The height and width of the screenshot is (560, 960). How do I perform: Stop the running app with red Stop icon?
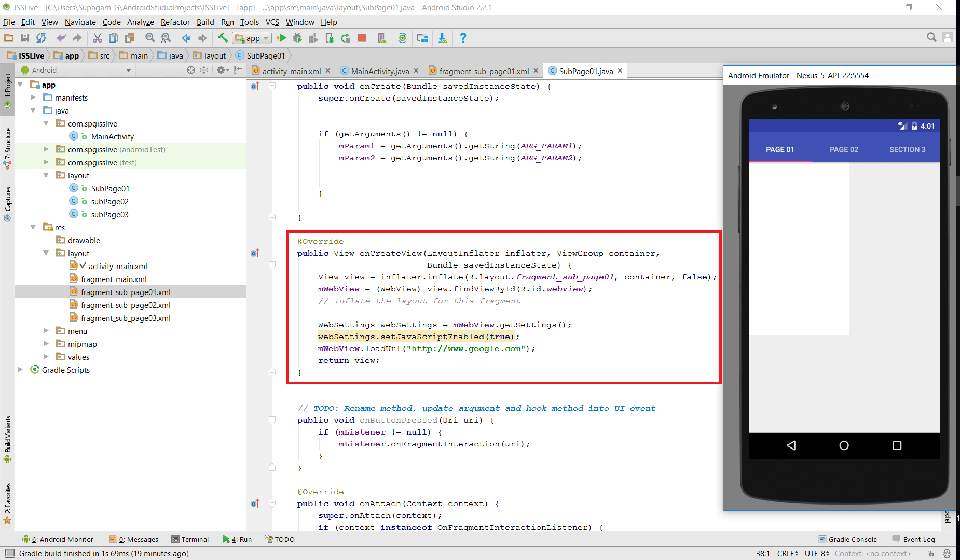pos(362,38)
